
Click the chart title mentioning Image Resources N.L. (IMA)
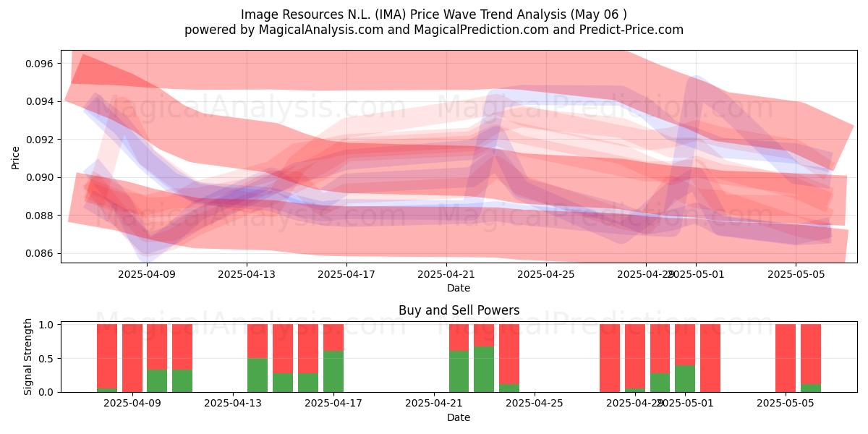(434, 14)
